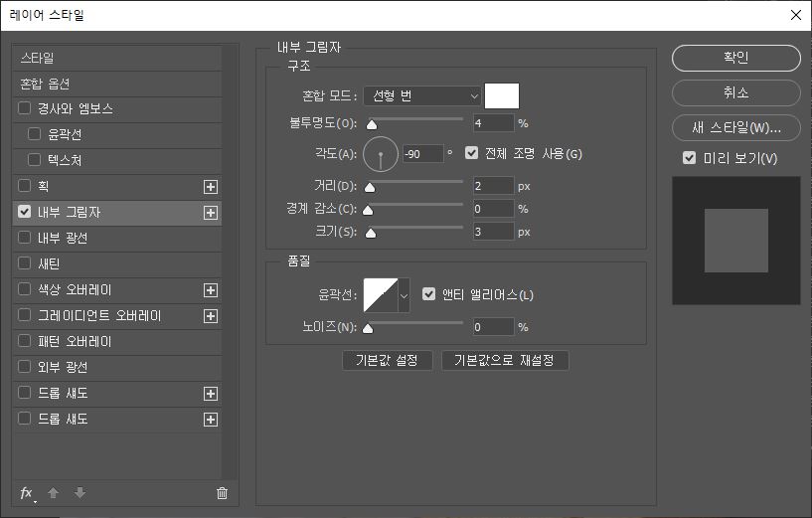The height and width of the screenshot is (518, 812).
Task: Click the 기본값 설정 button
Action: point(387,361)
